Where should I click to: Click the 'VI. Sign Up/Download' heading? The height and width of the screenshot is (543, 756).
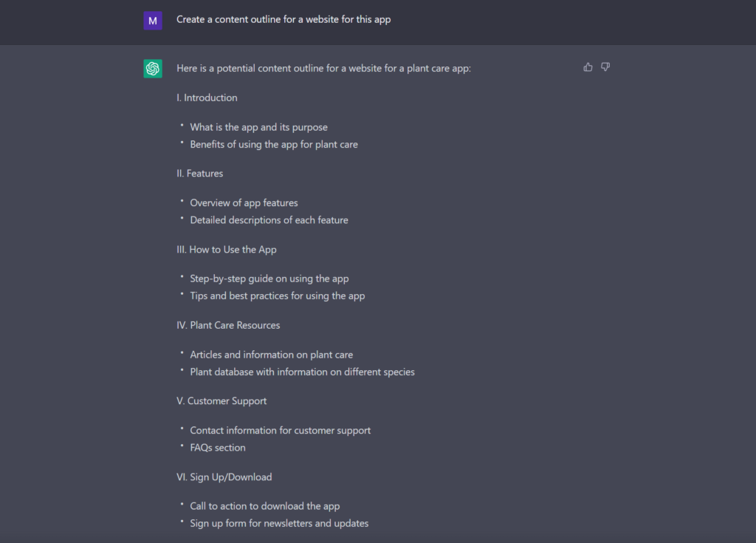click(224, 477)
